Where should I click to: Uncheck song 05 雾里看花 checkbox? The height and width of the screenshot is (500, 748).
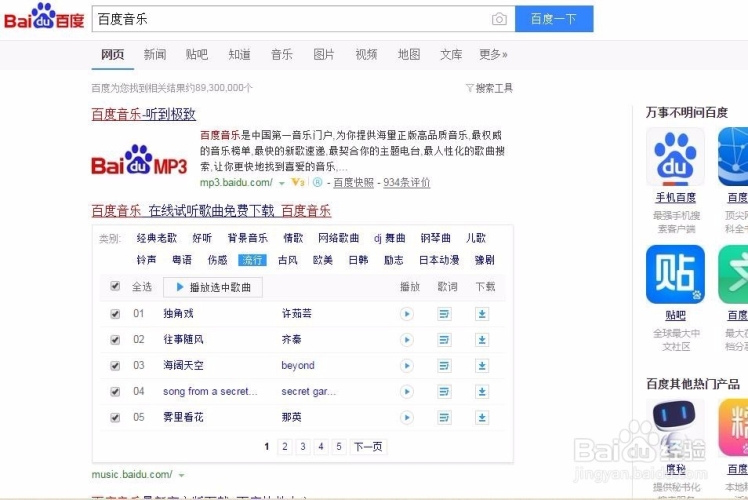[115, 417]
